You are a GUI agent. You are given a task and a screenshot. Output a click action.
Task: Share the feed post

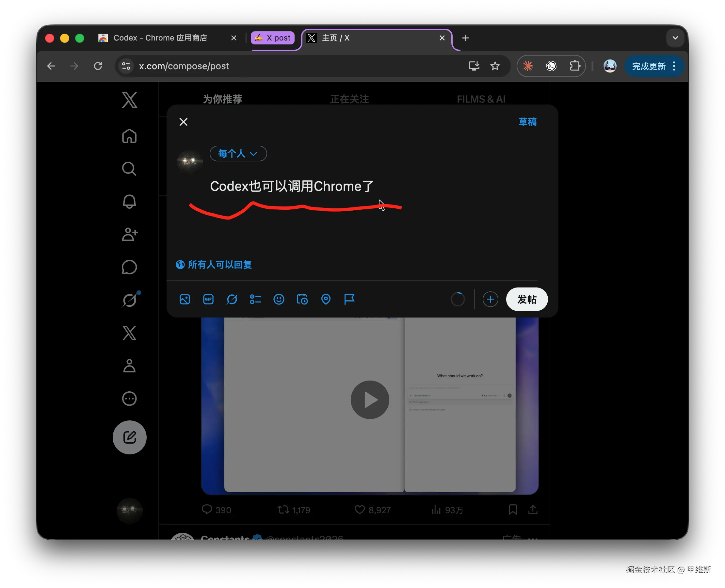tap(533, 509)
